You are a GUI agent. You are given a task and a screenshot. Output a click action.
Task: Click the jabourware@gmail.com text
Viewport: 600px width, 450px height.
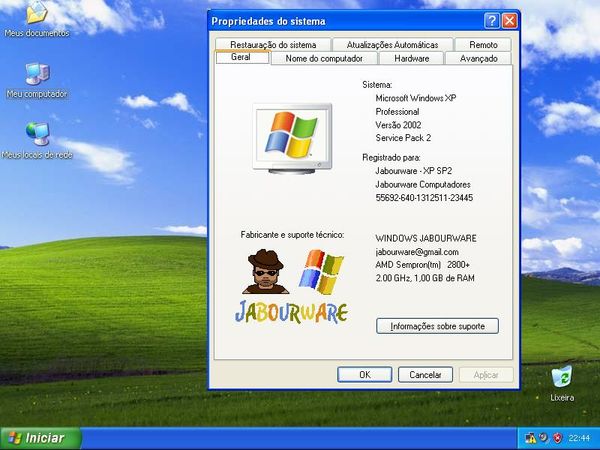click(417, 252)
